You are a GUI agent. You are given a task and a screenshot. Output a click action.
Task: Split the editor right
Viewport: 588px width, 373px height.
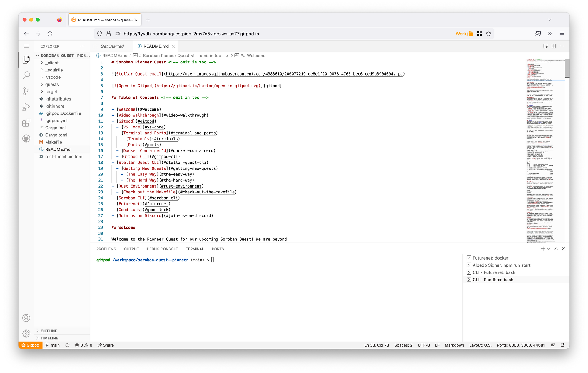click(x=554, y=46)
